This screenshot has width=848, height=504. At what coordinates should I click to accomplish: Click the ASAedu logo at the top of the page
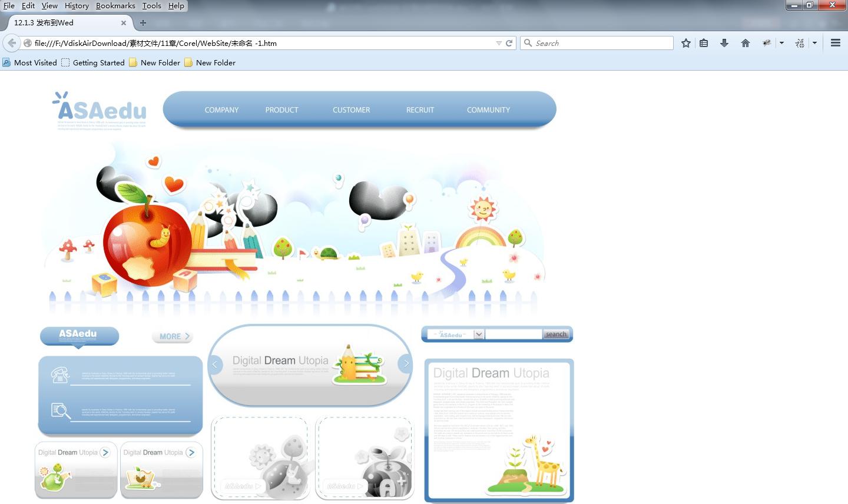[100, 110]
